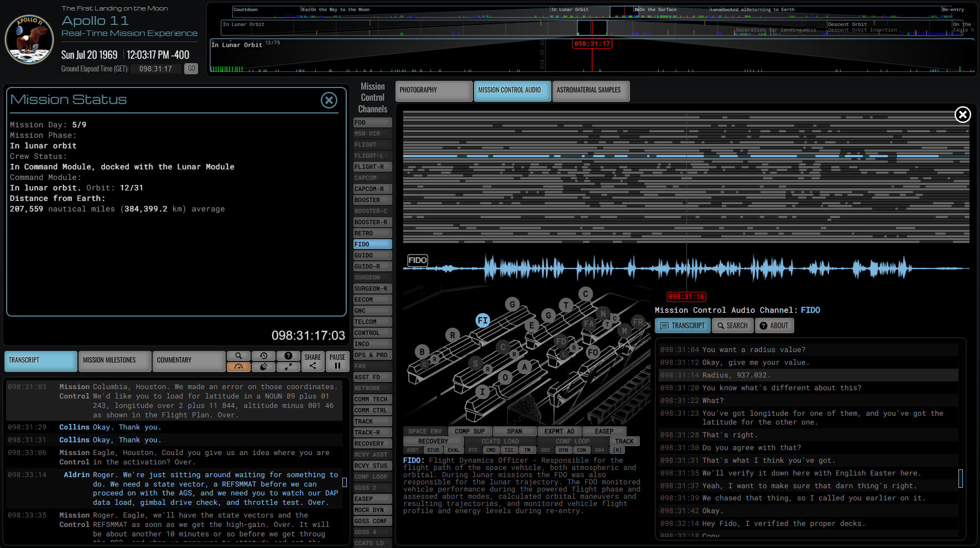Open the audio channel SEARCH tab
Image resolution: width=980 pixels, height=548 pixels.
click(x=732, y=325)
